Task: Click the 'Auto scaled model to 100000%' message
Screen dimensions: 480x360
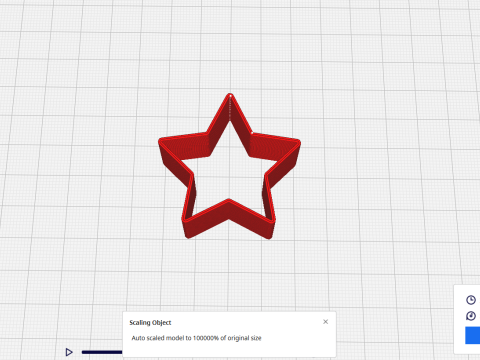Action: 196,338
